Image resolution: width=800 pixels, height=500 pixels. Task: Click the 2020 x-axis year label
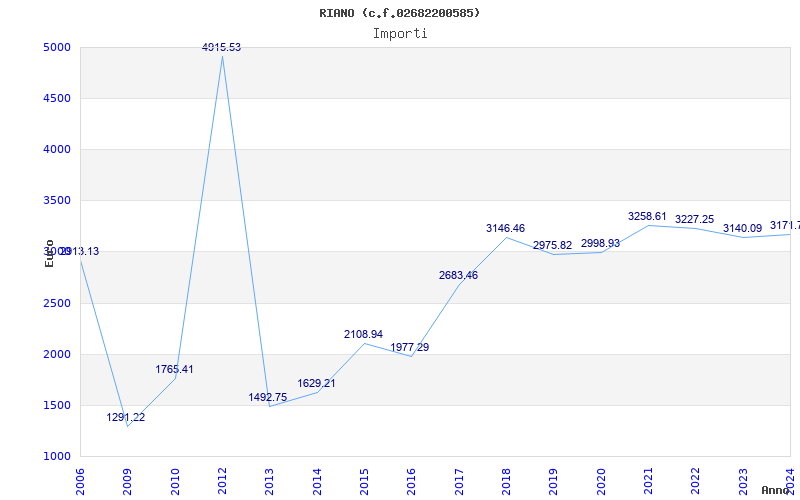point(601,482)
